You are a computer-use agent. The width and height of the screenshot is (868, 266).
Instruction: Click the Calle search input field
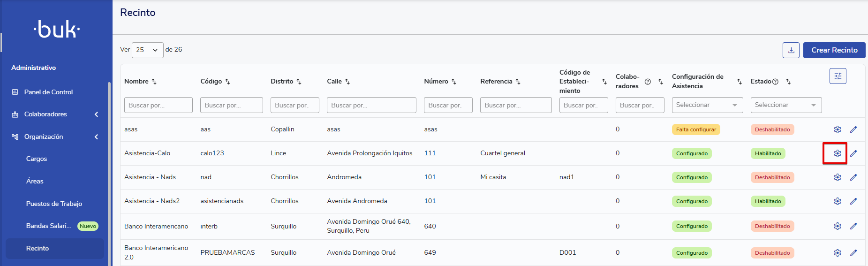[x=371, y=105]
